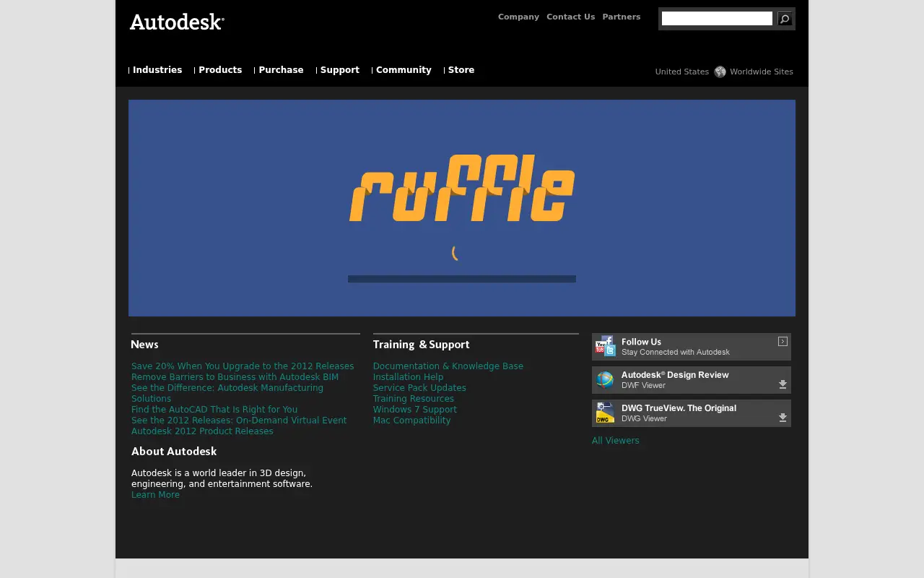Click the Autodesk logo
The image size is (924, 578).
click(177, 22)
